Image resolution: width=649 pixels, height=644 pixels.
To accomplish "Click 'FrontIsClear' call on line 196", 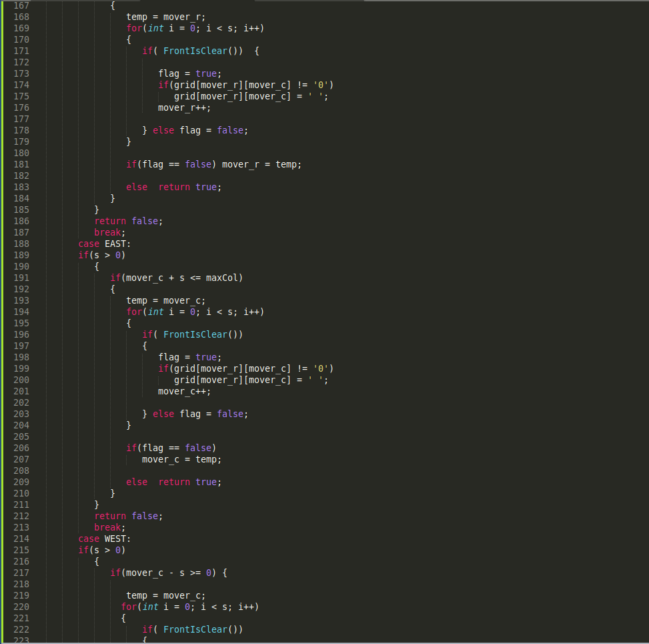I will [195, 334].
